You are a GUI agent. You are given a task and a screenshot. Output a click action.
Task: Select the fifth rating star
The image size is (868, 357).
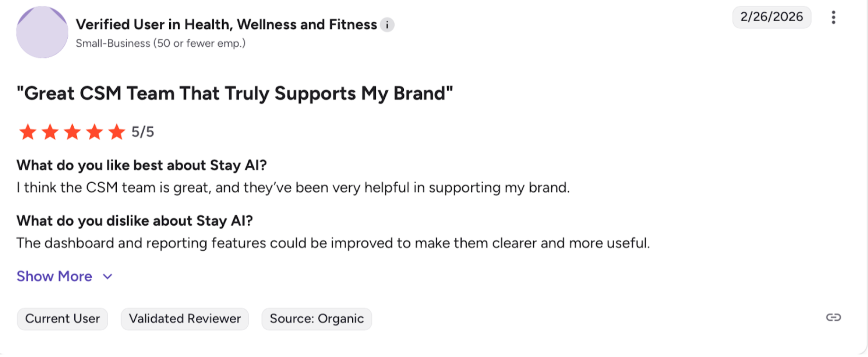click(x=116, y=132)
